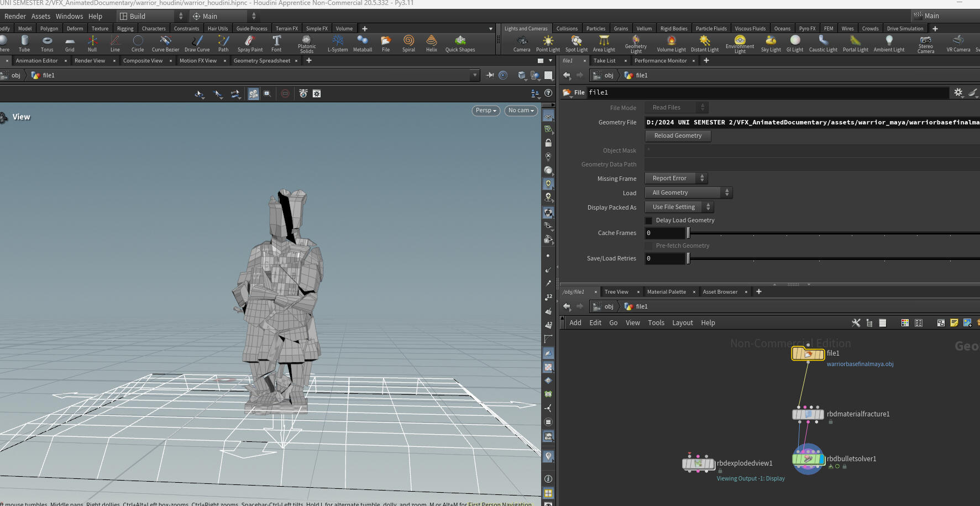Enable Delay Load Geometry checkbox

pos(649,221)
